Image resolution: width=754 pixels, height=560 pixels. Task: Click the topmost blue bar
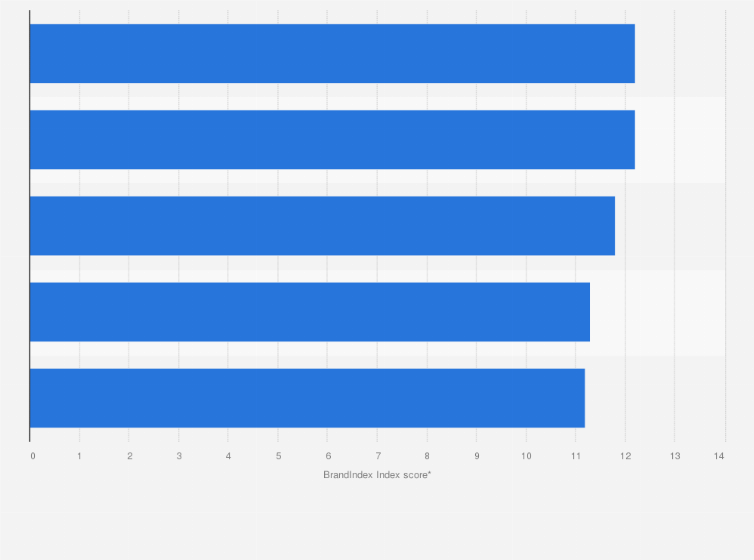pos(332,53)
